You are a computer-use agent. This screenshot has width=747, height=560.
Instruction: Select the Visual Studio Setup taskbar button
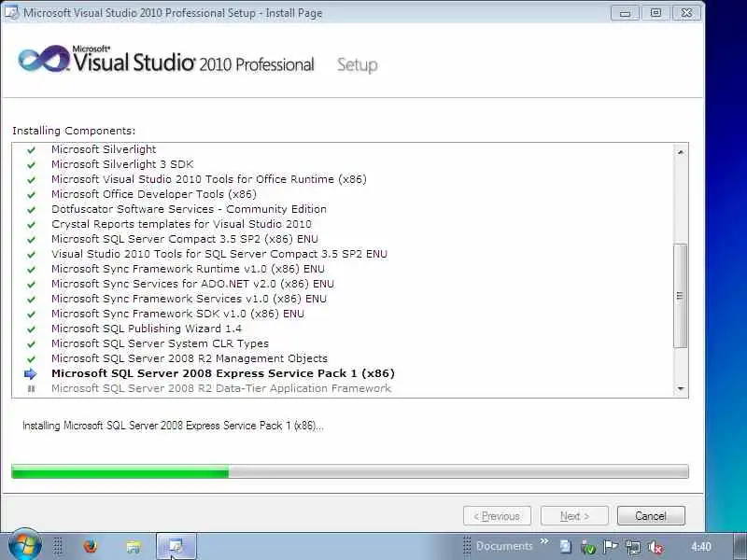click(176, 546)
